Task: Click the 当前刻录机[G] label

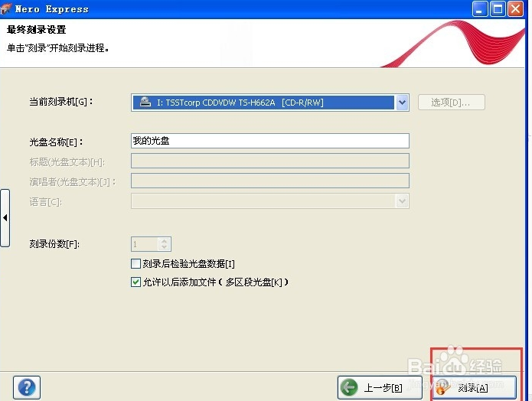Action: coord(61,102)
